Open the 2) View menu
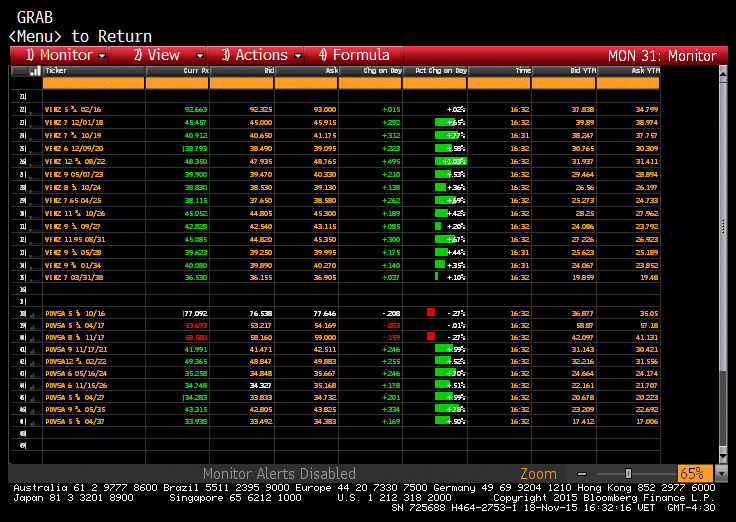This screenshot has width=736, height=522. 157,55
